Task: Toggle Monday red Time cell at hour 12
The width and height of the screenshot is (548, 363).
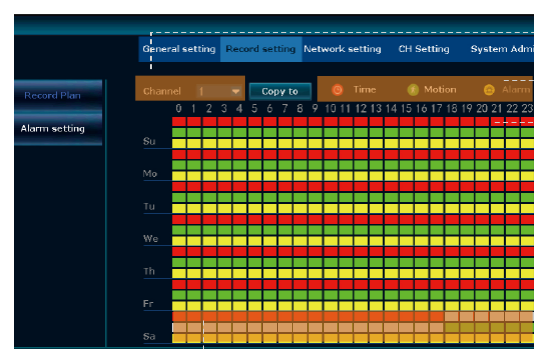Action: (x=361, y=154)
